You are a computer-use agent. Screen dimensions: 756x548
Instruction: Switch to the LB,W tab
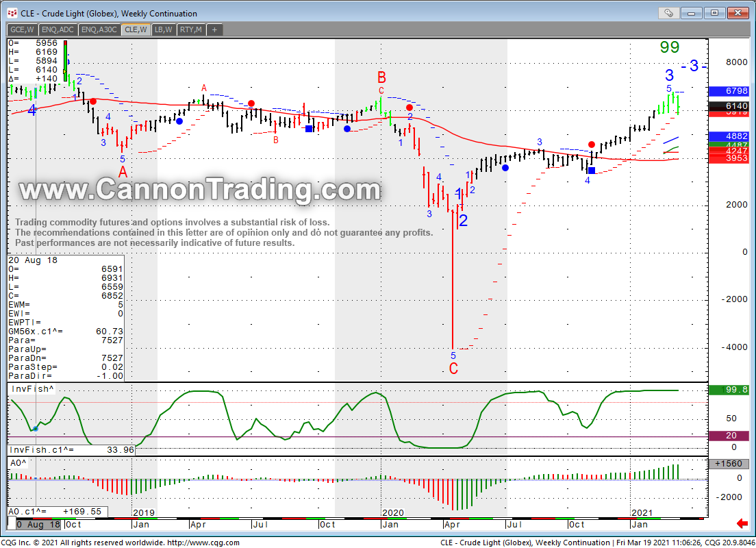(163, 29)
